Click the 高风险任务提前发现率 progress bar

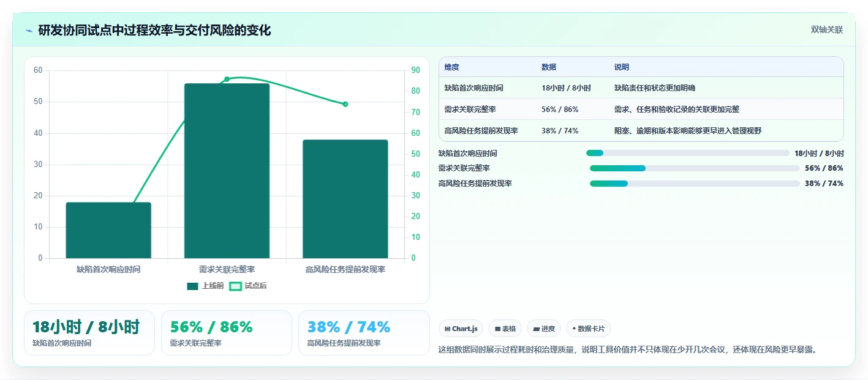[x=695, y=184]
